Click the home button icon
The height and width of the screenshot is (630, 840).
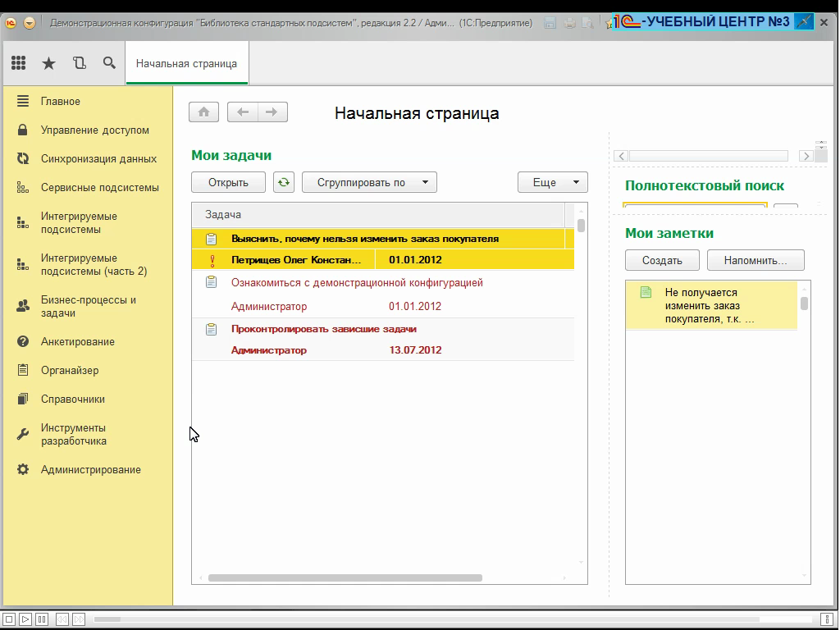(203, 112)
